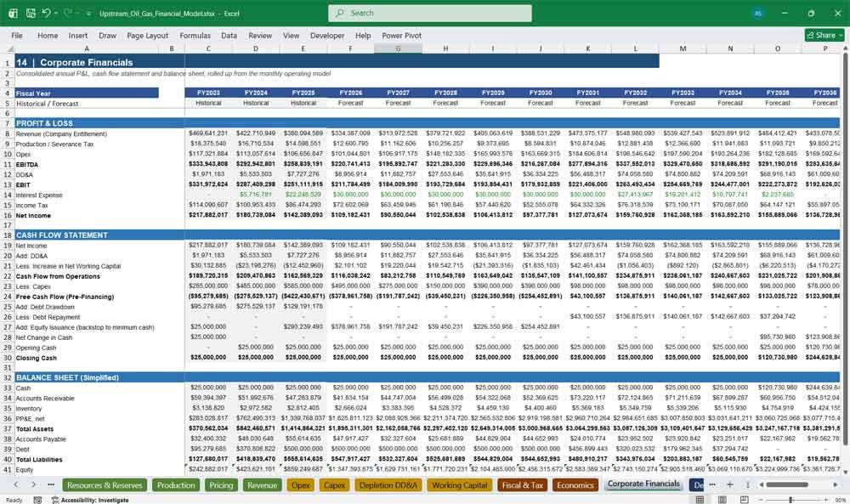Open the user account avatar

point(758,13)
